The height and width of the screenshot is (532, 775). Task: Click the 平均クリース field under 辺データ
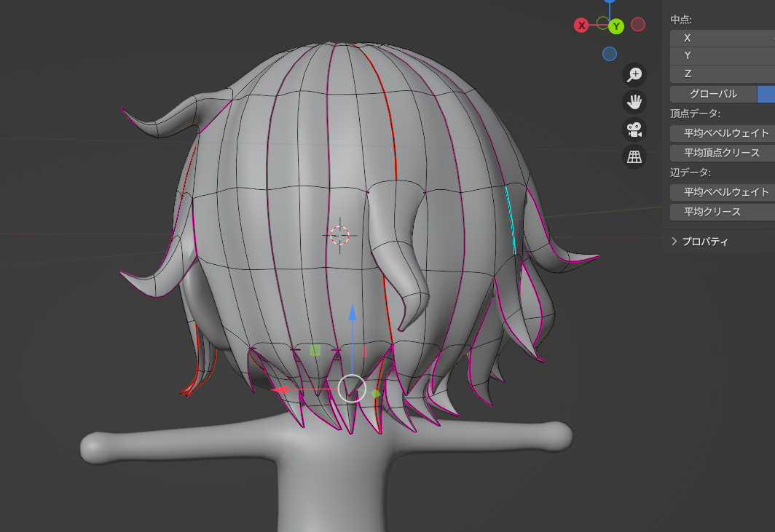tap(721, 212)
